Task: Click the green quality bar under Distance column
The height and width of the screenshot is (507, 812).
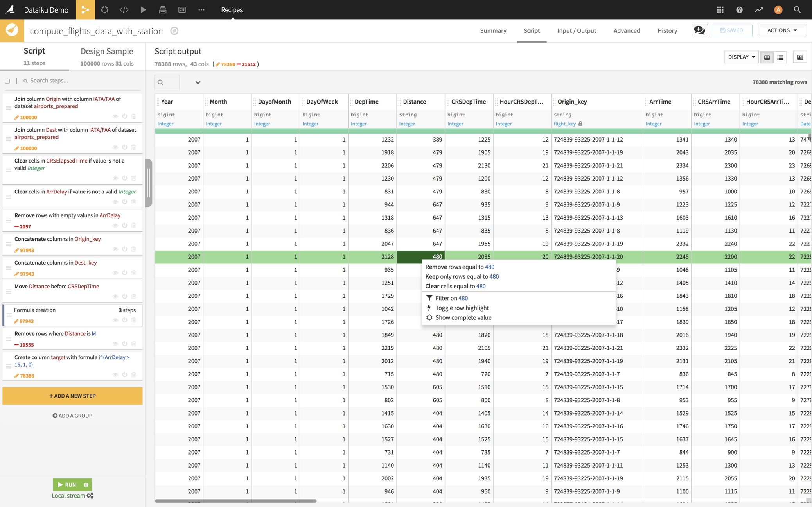Action: coord(420,132)
